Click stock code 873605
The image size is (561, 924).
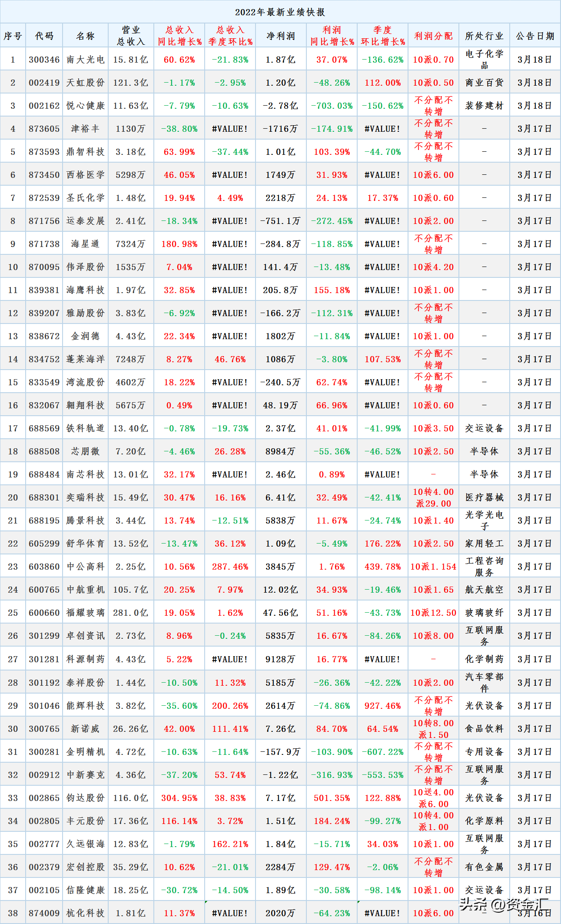point(44,129)
